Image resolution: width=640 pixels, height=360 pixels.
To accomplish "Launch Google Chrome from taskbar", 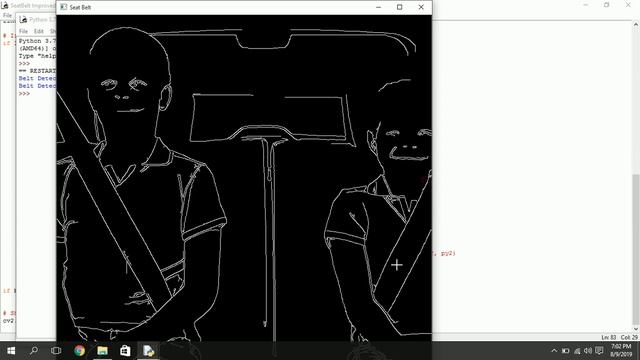I will coord(79,351).
